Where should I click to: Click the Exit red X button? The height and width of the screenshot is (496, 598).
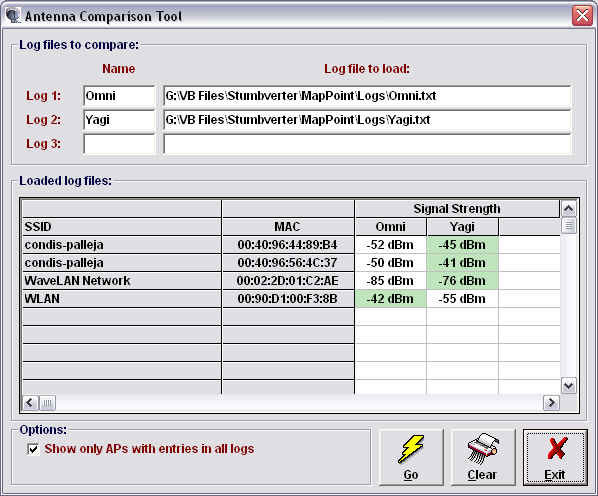coord(555,457)
